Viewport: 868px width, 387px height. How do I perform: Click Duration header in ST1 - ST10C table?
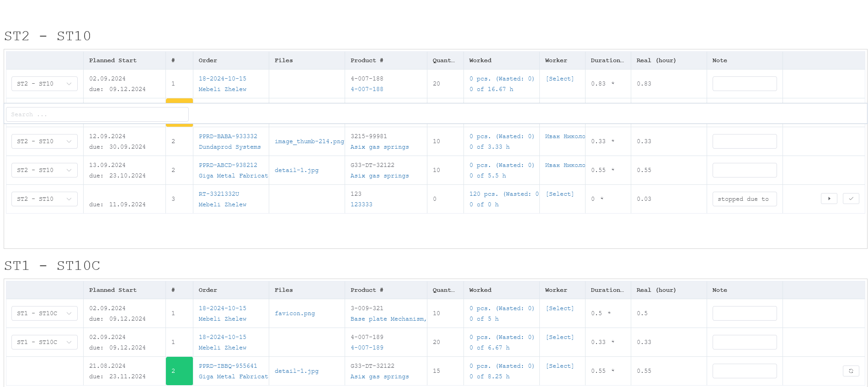pyautogui.click(x=607, y=290)
